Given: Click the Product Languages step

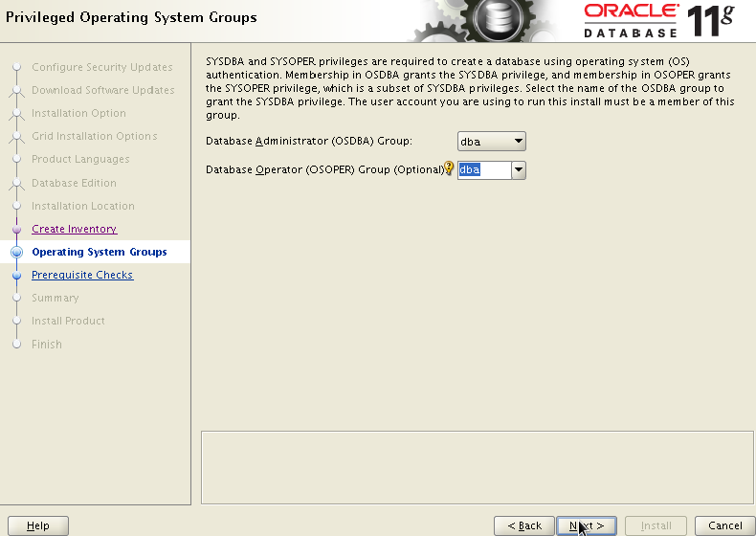Looking at the screenshot, I should coord(80,159).
